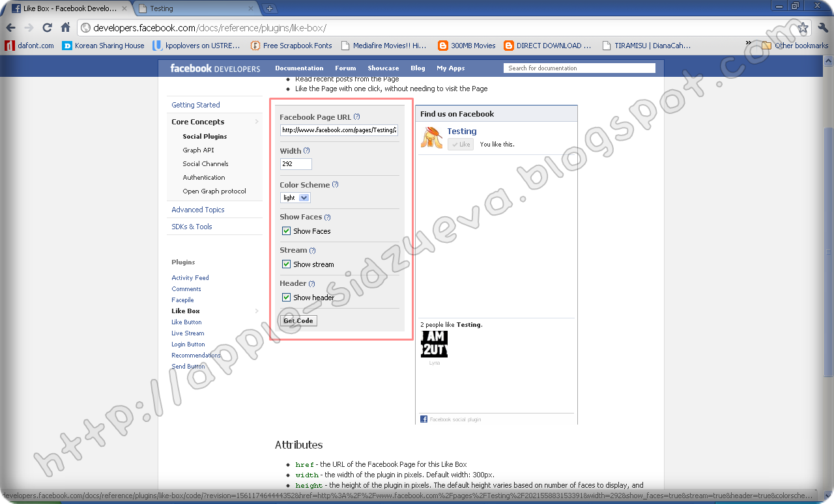The height and width of the screenshot is (504, 834).
Task: Expand Like Box sidebar arrow
Action: (257, 311)
